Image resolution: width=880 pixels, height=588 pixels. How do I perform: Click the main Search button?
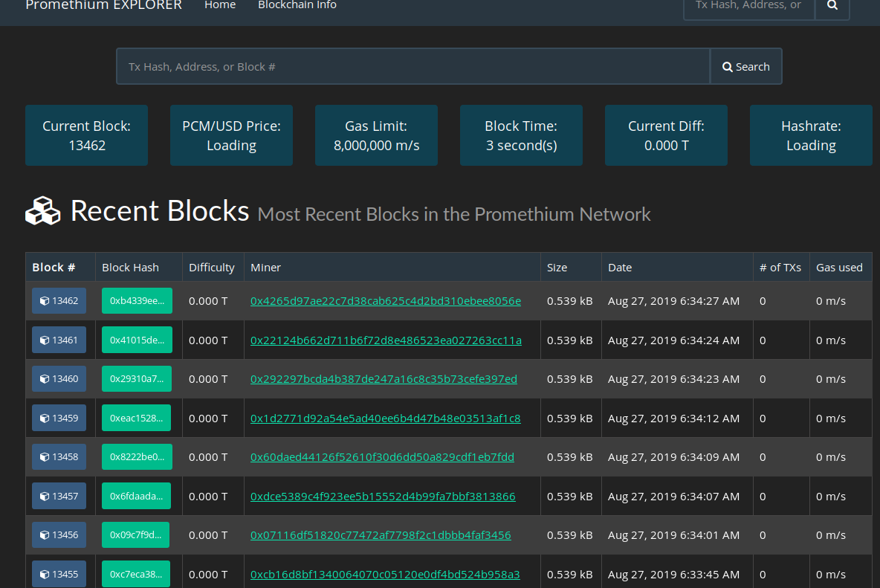[x=746, y=66]
